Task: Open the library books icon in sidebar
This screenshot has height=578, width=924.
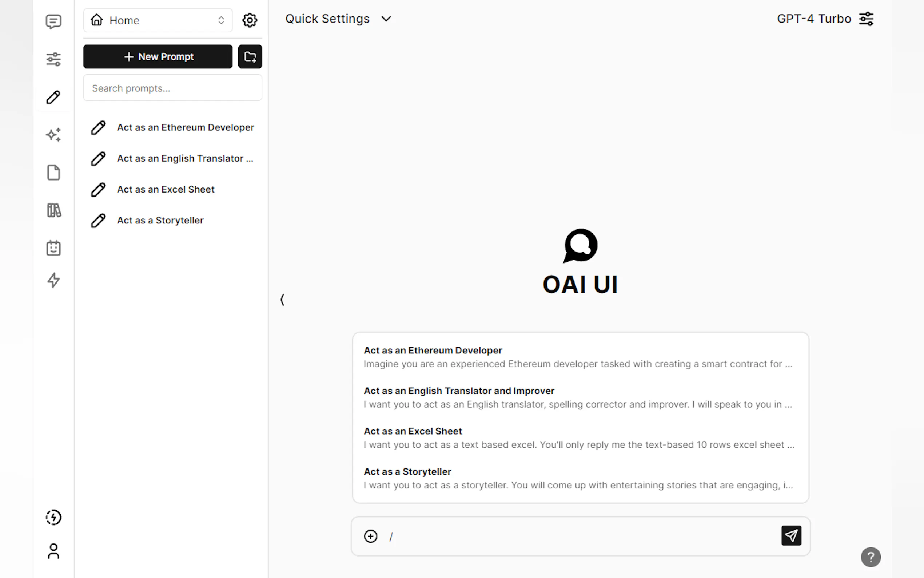Action: click(53, 210)
